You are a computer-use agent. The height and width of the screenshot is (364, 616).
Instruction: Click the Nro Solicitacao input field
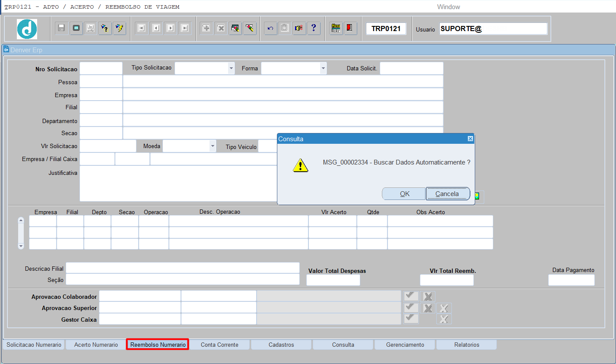[101, 69]
